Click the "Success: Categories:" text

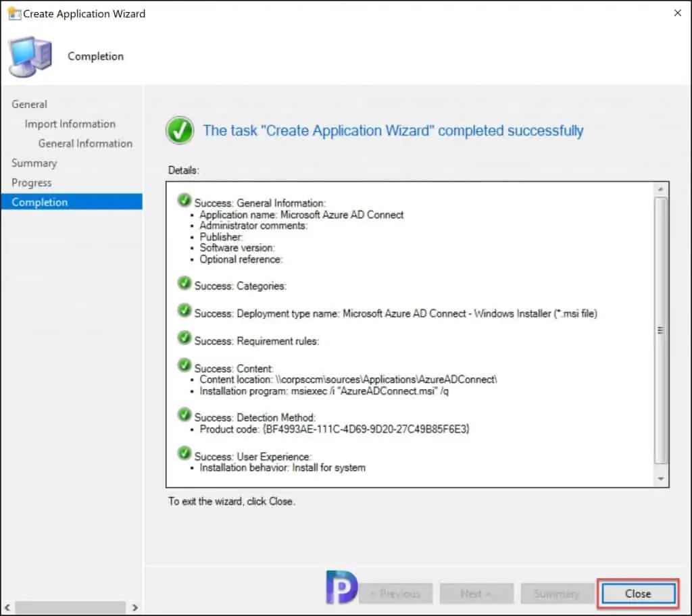[241, 286]
